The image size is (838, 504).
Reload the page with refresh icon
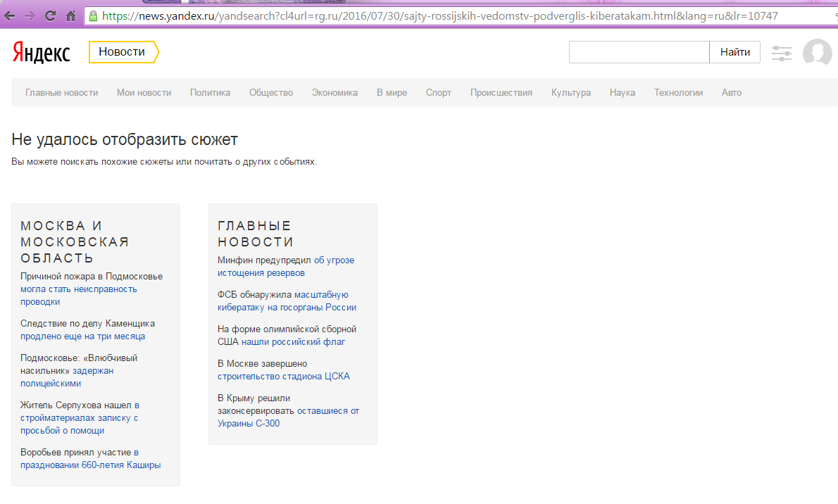click(50, 15)
